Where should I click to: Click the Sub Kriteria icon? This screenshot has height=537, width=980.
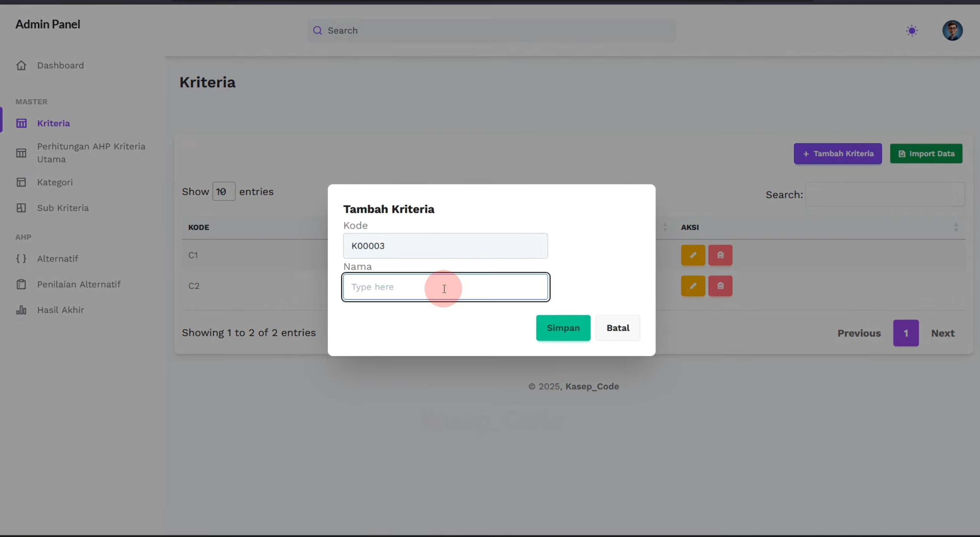(x=21, y=208)
